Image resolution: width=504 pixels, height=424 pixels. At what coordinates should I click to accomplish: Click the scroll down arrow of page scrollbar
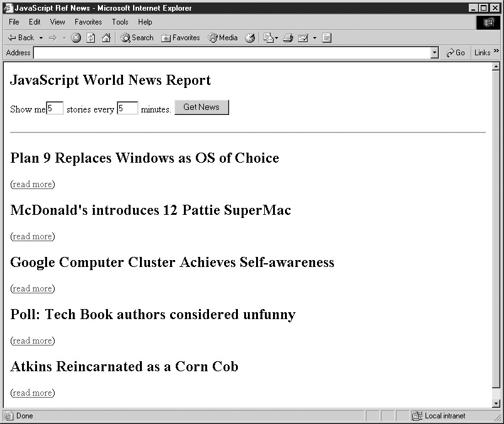[496, 403]
